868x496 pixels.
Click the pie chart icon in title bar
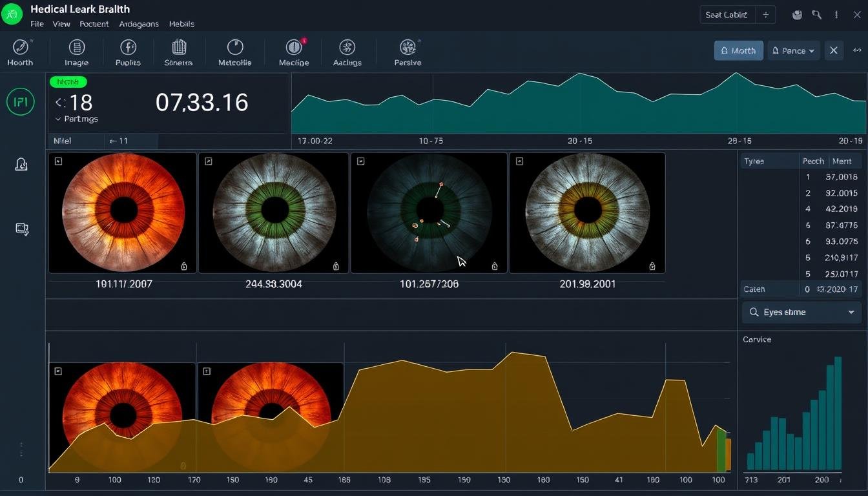(797, 15)
